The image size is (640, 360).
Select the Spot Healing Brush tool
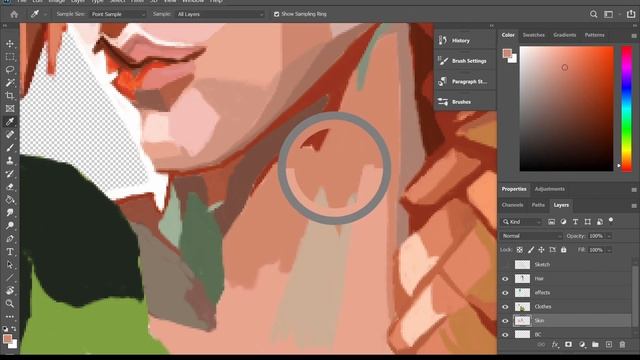click(10, 135)
